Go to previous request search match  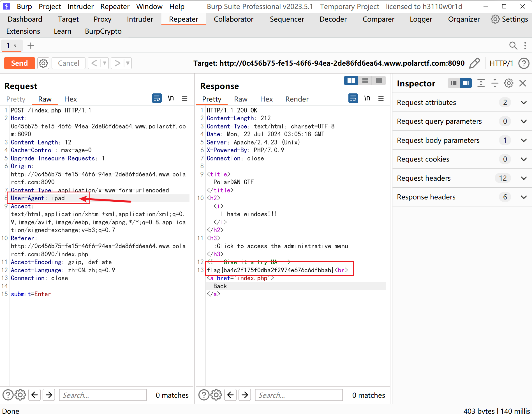pyautogui.click(x=34, y=395)
